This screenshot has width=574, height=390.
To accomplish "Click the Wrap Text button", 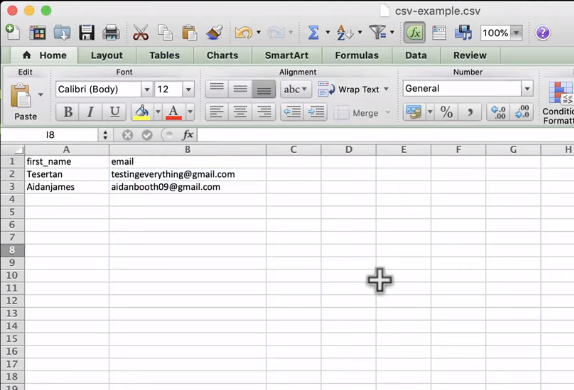I will coord(353,89).
